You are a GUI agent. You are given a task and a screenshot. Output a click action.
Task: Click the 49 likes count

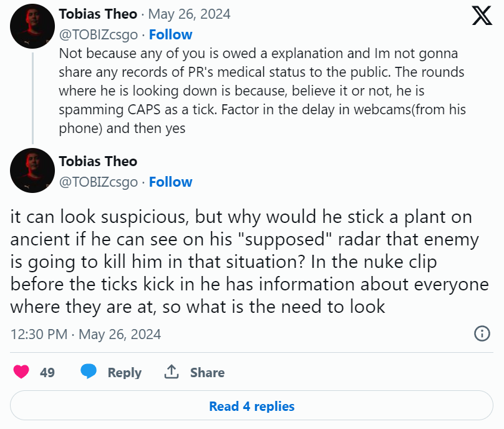point(47,373)
